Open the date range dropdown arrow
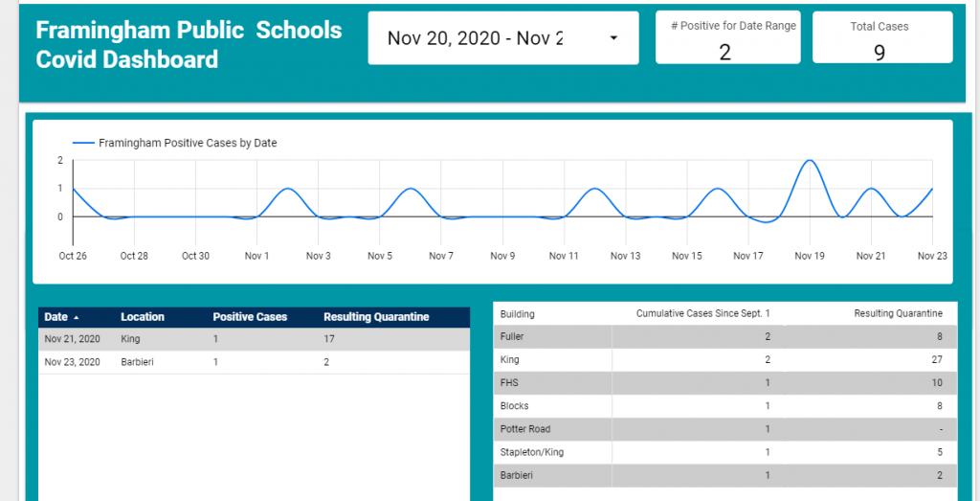Image resolution: width=980 pixels, height=501 pixels. tap(613, 38)
